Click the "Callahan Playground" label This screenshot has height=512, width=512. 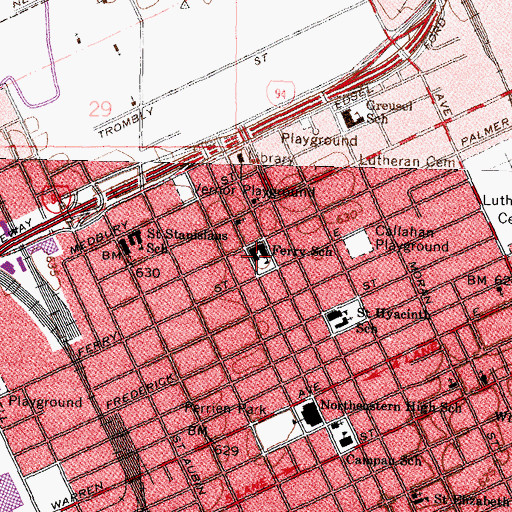coord(412,239)
